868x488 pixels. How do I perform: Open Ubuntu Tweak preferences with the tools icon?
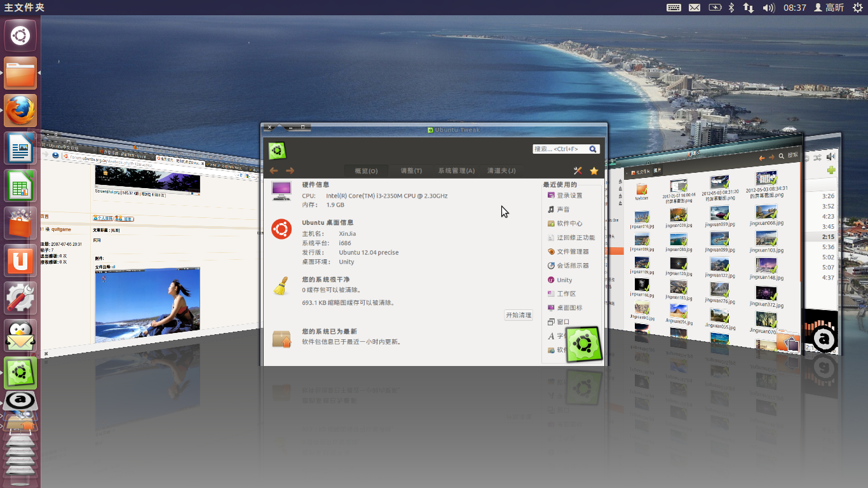[578, 170]
